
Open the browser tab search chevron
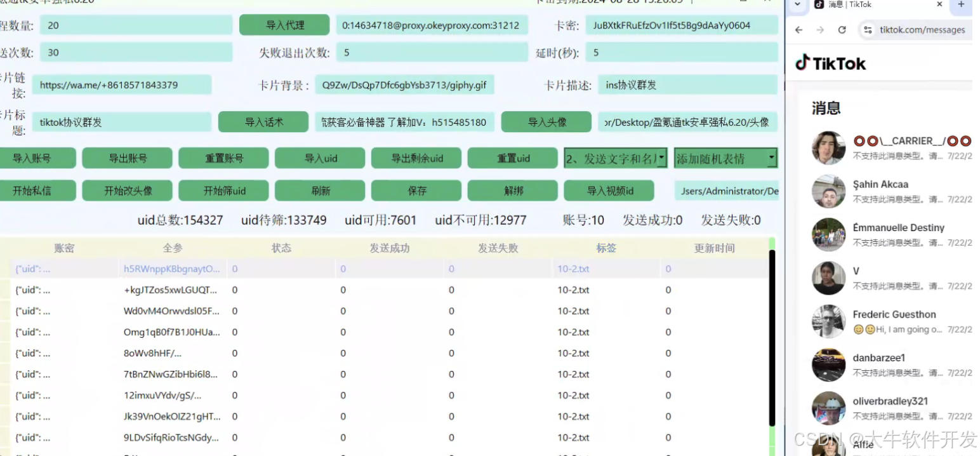[797, 4]
